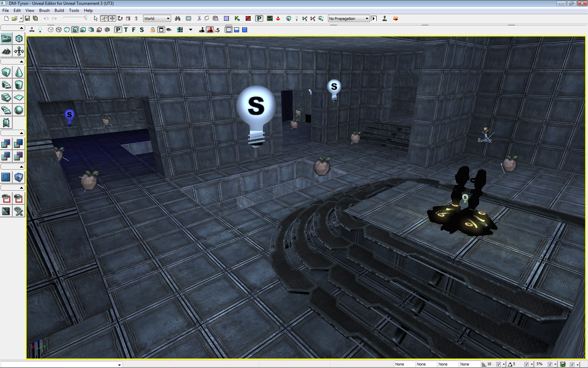
Task: Paste from clipboard icon
Action: [x=216, y=19]
